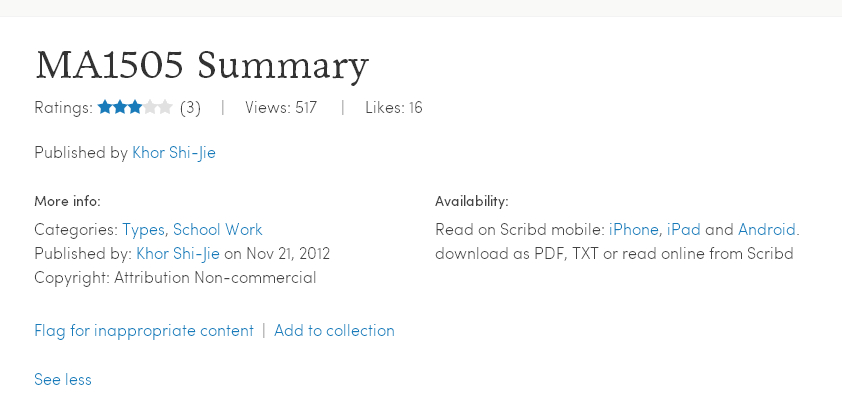Visit the Android link

[767, 229]
